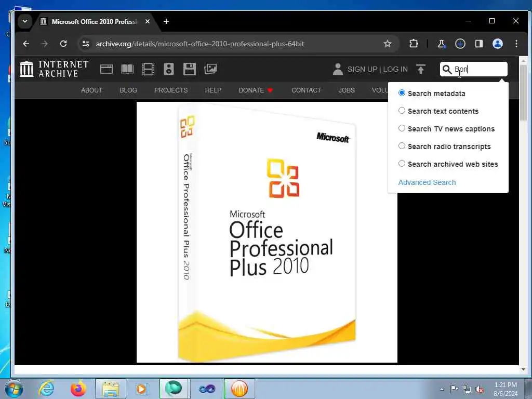
Task: Open the Images icon
Action: click(x=210, y=69)
